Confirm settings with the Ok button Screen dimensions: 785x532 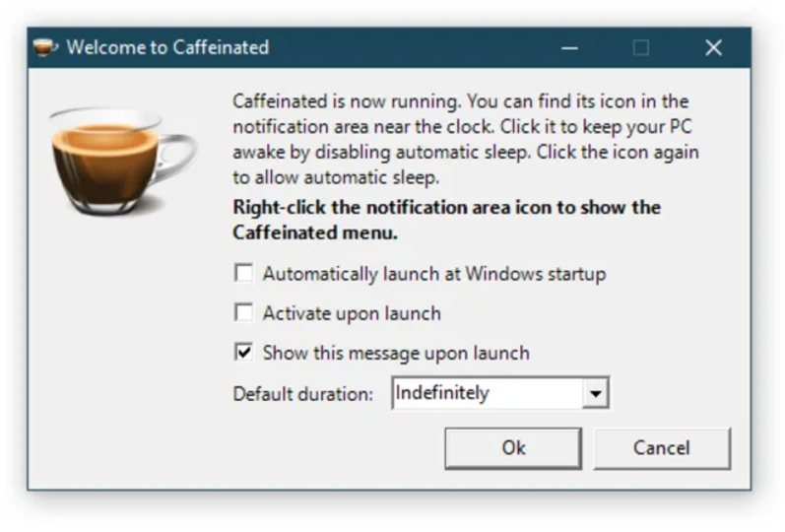513,448
